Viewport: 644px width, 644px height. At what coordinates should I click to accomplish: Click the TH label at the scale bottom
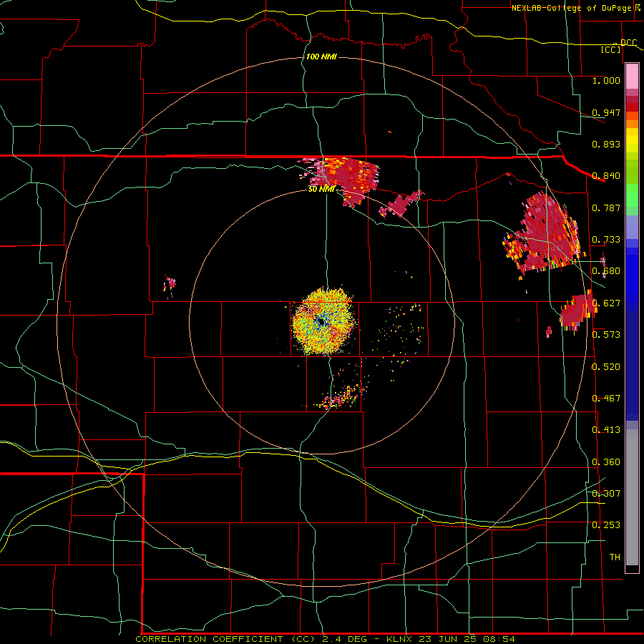click(x=615, y=557)
